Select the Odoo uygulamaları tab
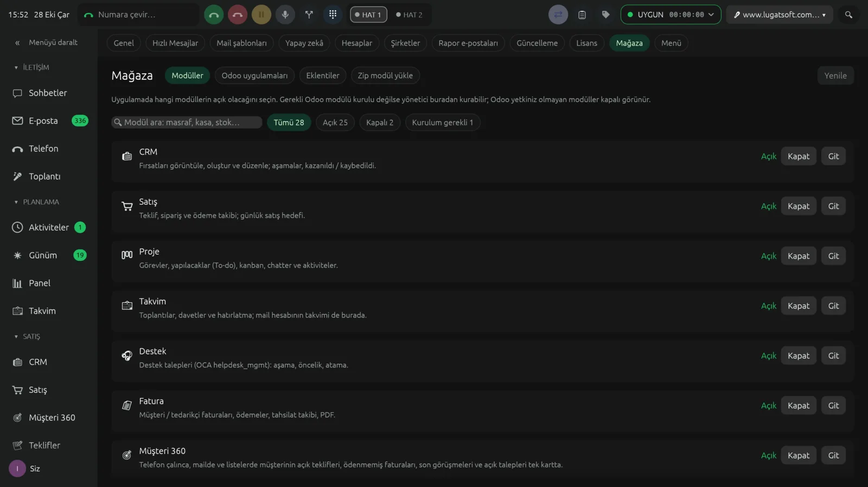This screenshot has height=487, width=868. [x=254, y=75]
